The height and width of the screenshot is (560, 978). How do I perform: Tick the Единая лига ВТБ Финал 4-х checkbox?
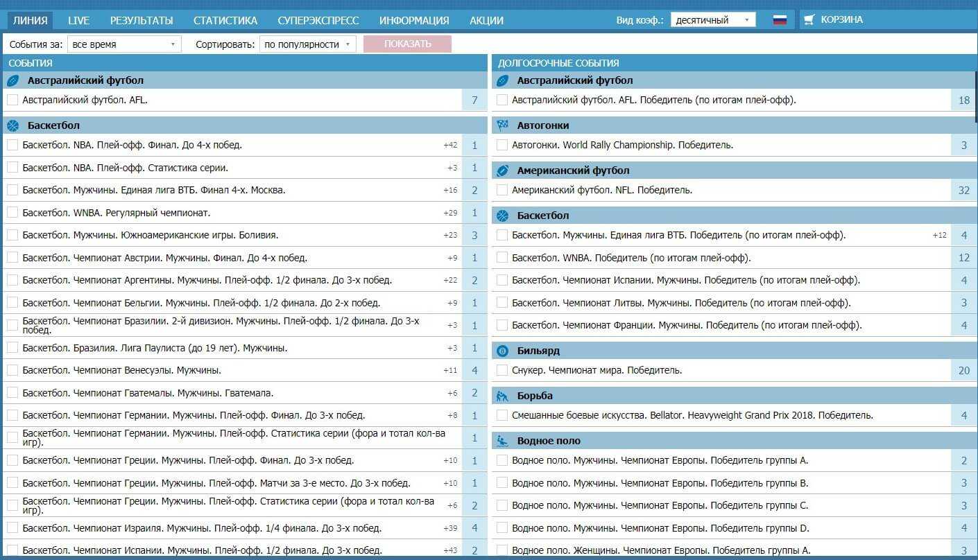[12, 190]
